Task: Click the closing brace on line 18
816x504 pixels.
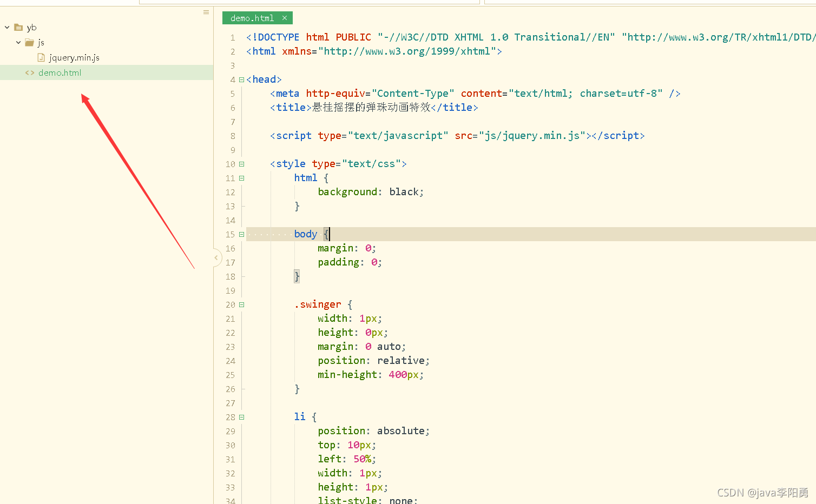Action: (297, 276)
